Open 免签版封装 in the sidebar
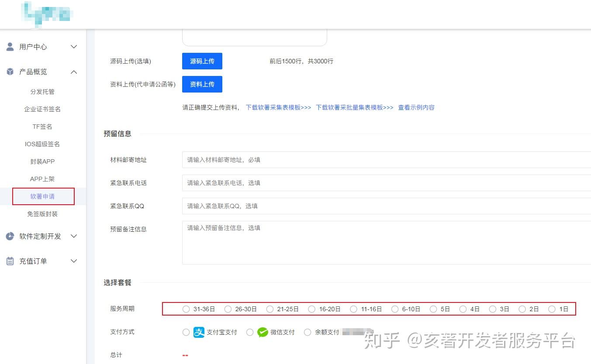591x364 pixels. 42,214
